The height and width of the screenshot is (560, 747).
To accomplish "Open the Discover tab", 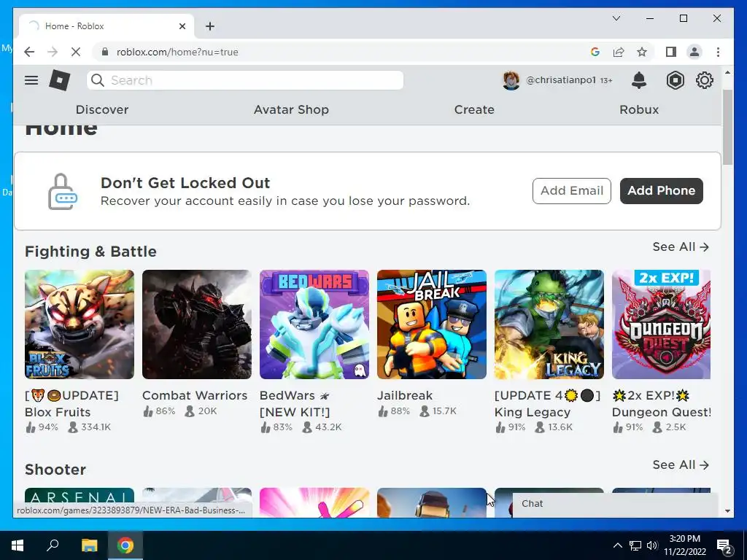I will pyautogui.click(x=102, y=109).
